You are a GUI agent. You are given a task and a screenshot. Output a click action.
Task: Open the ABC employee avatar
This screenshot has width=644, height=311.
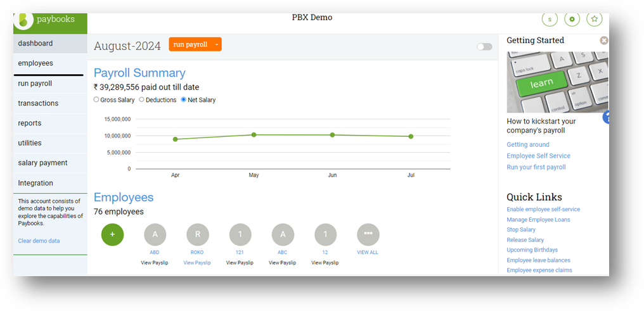click(x=283, y=234)
